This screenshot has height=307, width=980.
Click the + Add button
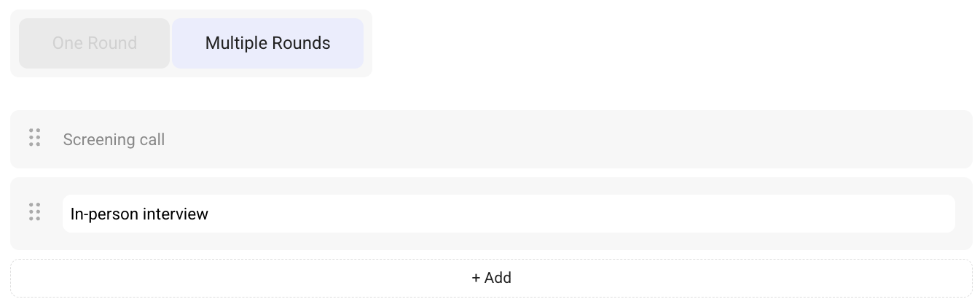pos(491,278)
